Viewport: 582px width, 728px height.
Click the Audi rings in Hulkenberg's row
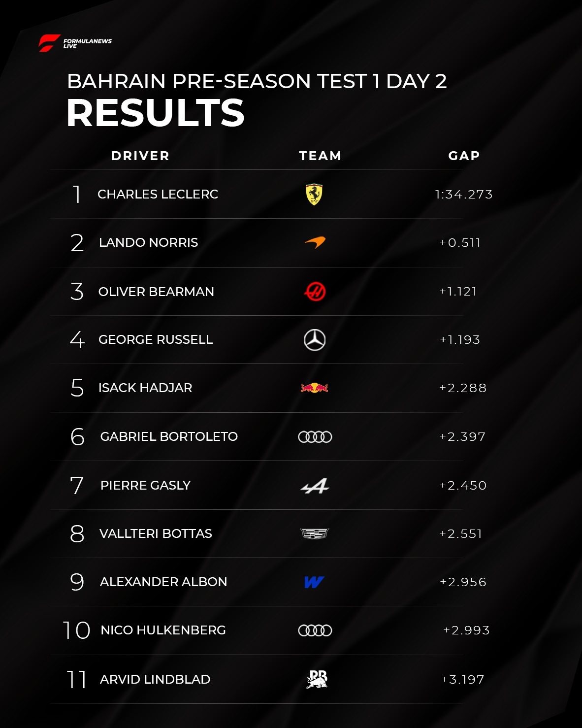pyautogui.click(x=315, y=630)
